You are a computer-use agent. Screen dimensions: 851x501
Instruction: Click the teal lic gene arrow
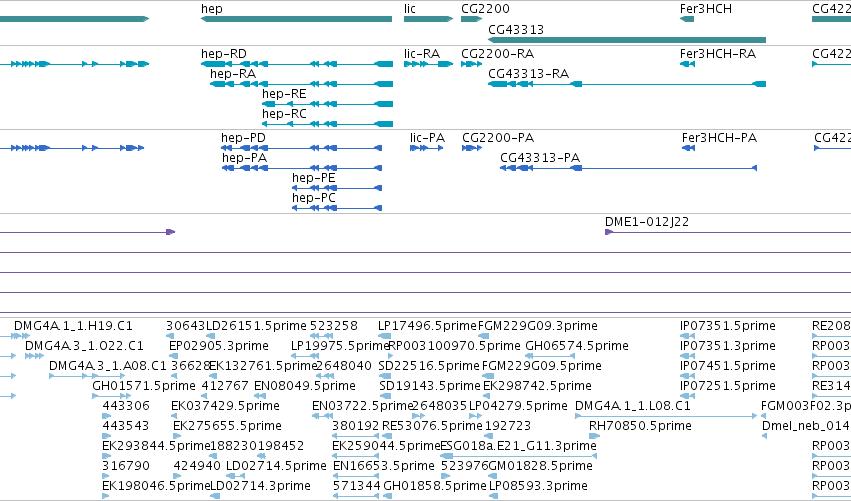tap(428, 19)
